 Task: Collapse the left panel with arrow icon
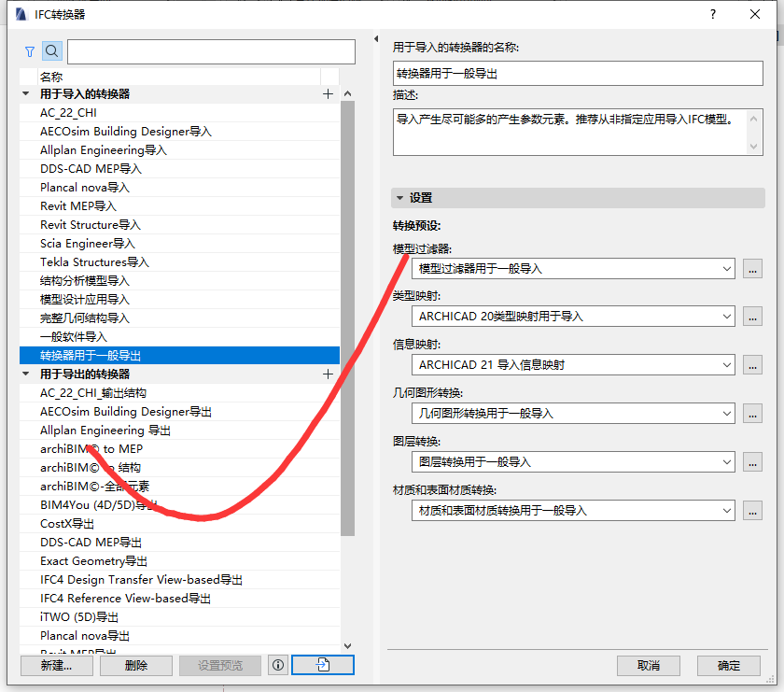pos(376,38)
